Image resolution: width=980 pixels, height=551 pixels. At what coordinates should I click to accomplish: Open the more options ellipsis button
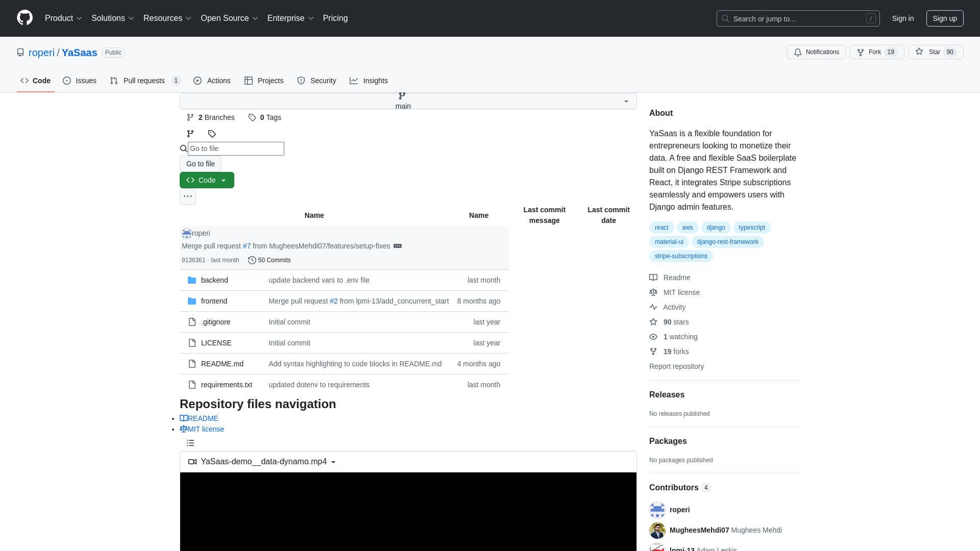[188, 196]
